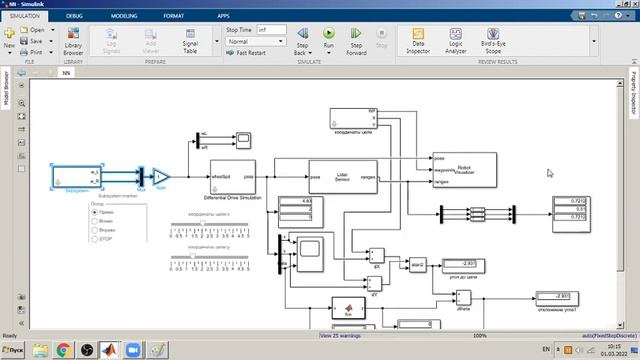This screenshot has width=640, height=360.
Task: Open the Model Browser side panel
Action: 6,88
